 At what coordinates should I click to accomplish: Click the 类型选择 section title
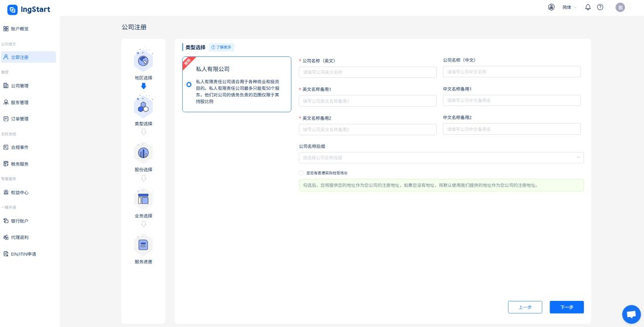[x=196, y=47]
